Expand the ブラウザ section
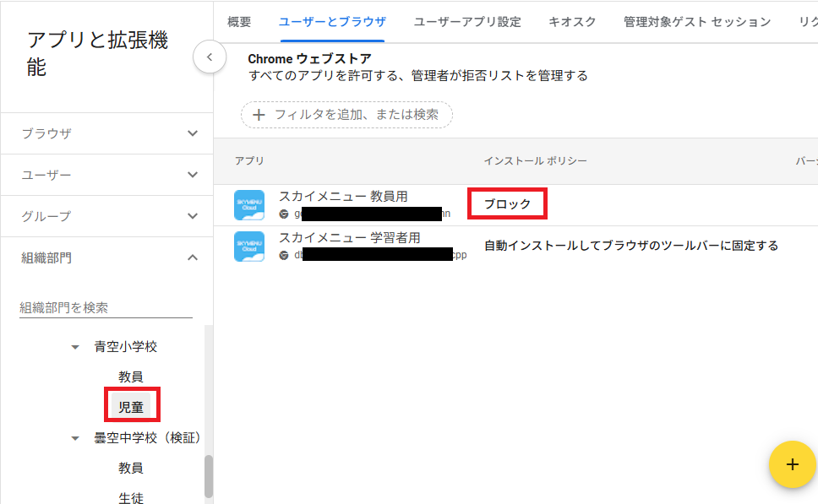 [x=193, y=133]
